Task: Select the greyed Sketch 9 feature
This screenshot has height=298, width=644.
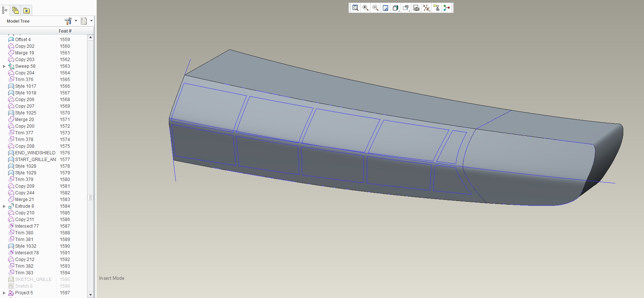Action: (x=24, y=286)
